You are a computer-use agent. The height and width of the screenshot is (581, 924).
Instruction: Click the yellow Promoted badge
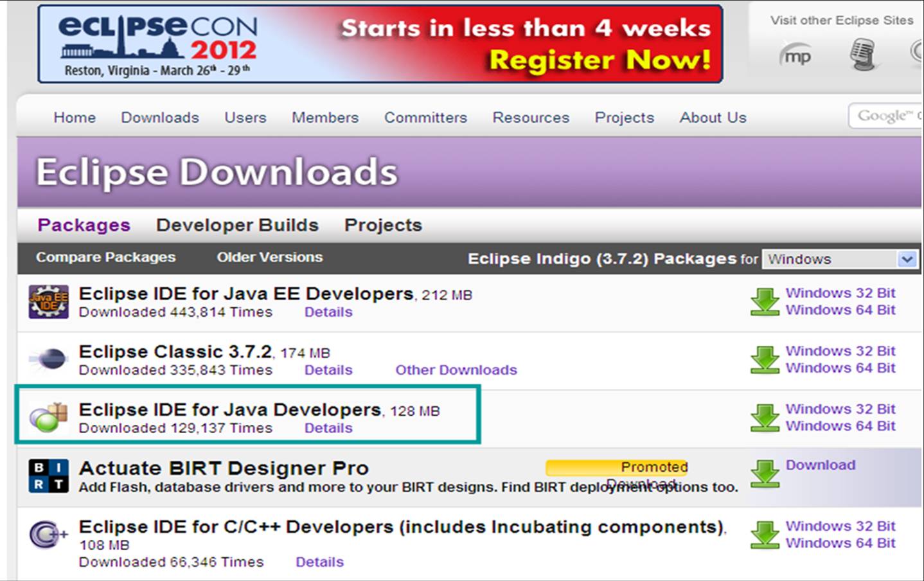coord(617,467)
